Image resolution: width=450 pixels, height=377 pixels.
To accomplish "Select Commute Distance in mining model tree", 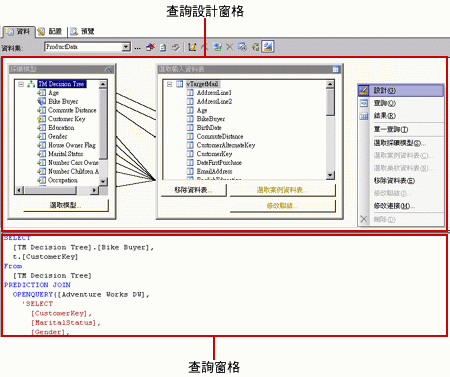I will [x=72, y=110].
